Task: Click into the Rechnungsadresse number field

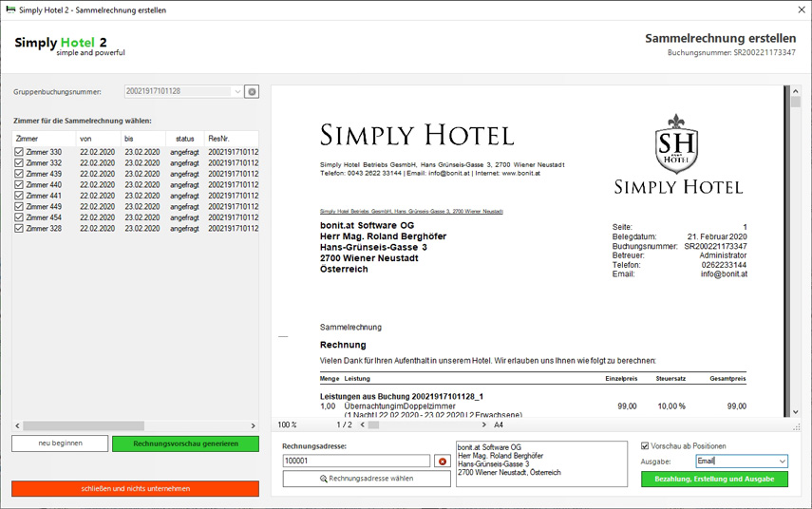Action: 356,462
